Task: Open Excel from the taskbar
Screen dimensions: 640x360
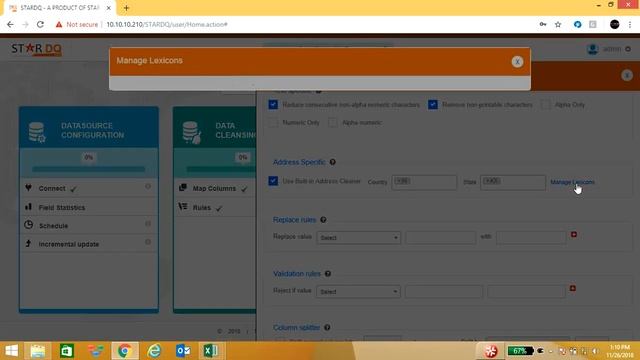Action: (211, 351)
